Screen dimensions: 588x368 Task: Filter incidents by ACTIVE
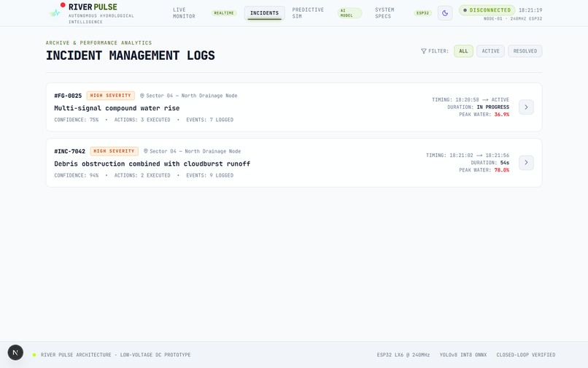490,51
